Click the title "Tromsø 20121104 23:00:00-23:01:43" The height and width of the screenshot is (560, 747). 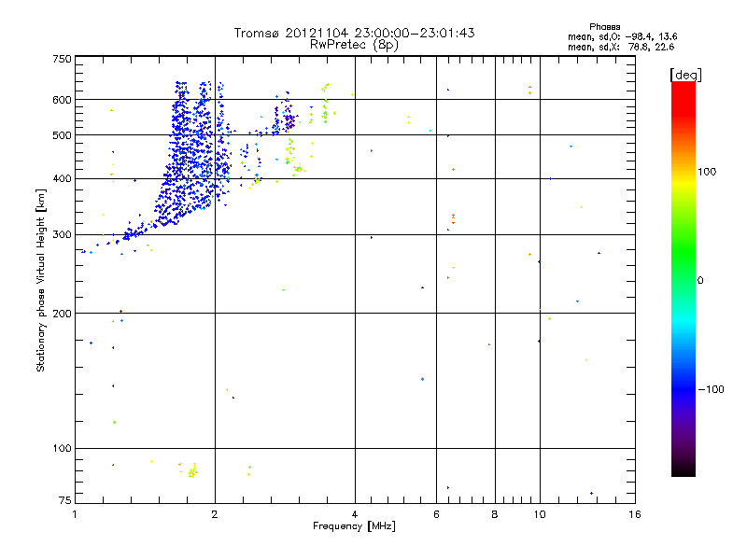tap(354, 33)
